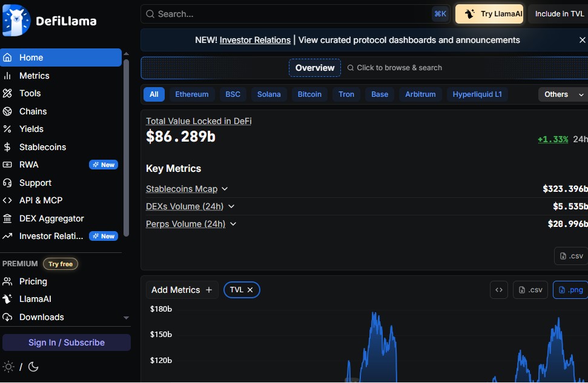Image resolution: width=588 pixels, height=383 pixels.
Task: Click the ⌘K shortcut badge
Action: (x=440, y=14)
